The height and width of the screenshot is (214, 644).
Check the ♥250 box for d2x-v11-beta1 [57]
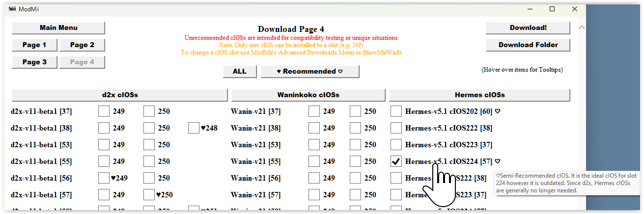pyautogui.click(x=149, y=195)
